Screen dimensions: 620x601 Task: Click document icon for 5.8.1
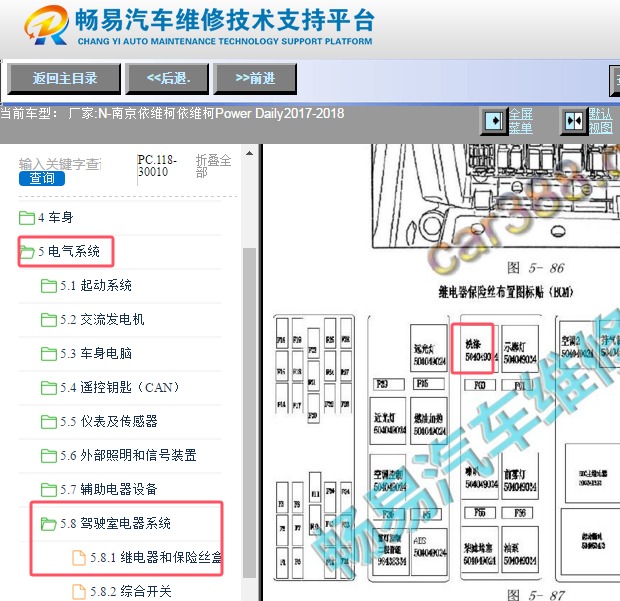coord(79,558)
